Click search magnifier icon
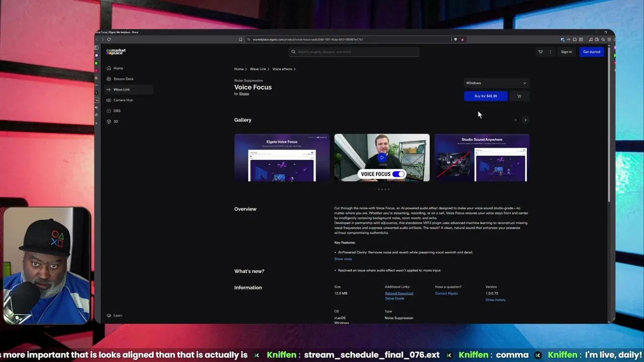Viewport: 644px width, 362px height. pyautogui.click(x=293, y=52)
